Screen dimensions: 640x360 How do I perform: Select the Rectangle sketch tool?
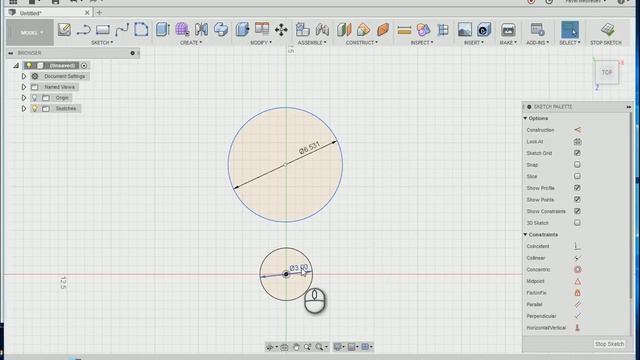[102, 29]
